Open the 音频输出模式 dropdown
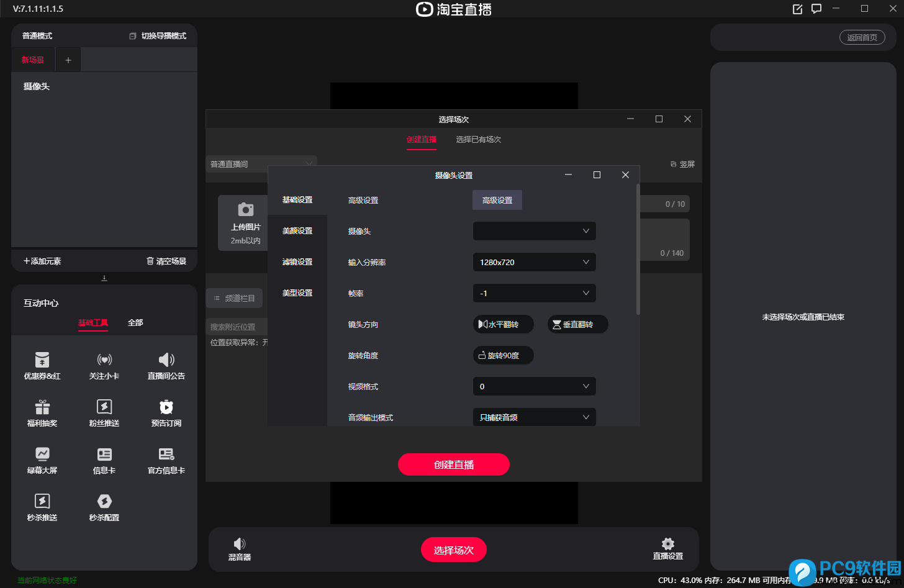 [x=535, y=417]
